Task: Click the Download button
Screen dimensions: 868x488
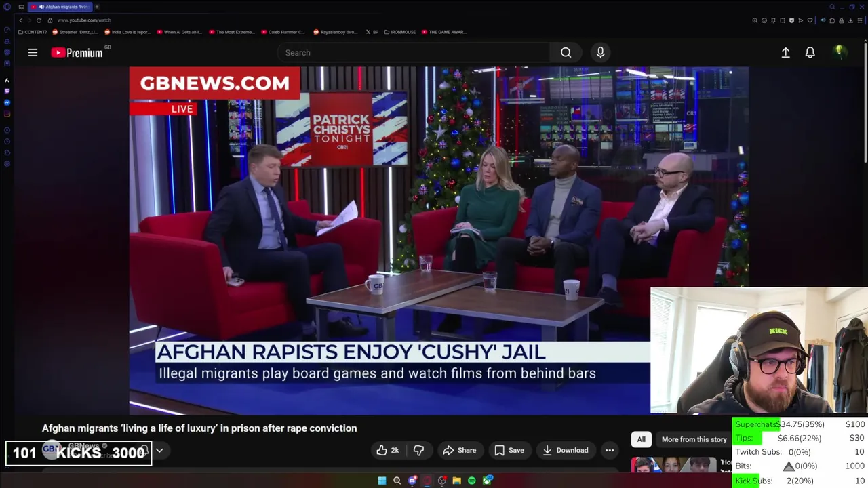Action: (x=565, y=450)
